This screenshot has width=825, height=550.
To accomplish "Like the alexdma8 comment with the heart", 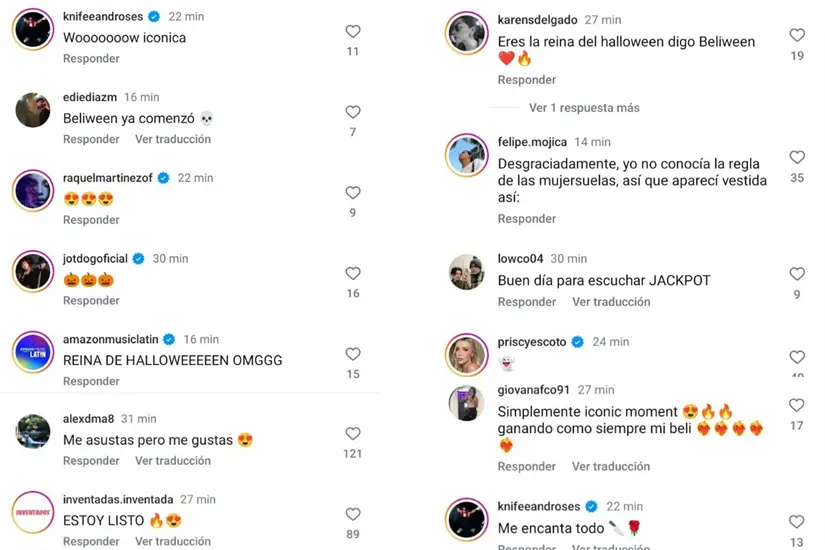I will [353, 434].
